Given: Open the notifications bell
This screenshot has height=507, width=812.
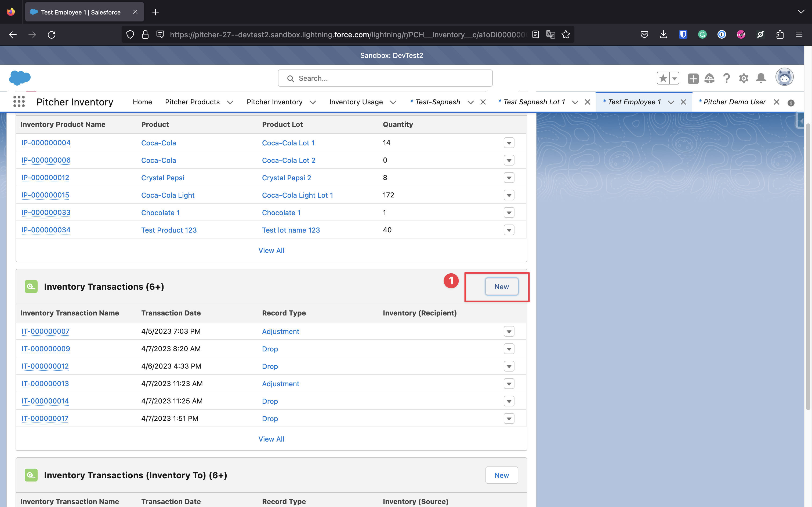Looking at the screenshot, I should click(761, 78).
